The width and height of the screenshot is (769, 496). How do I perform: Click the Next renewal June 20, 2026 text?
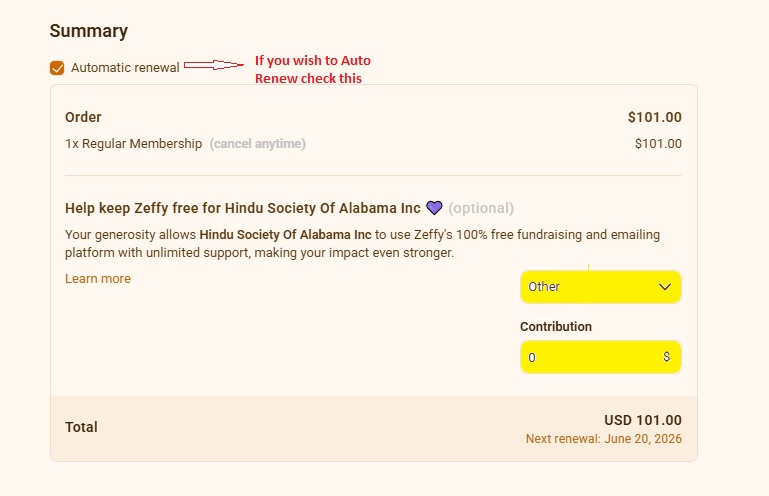(x=604, y=439)
